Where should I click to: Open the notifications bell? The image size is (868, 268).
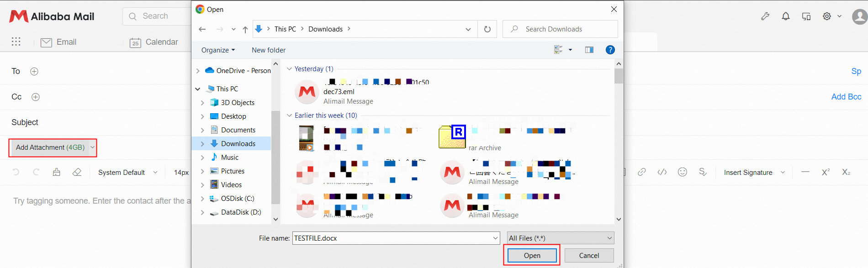pyautogui.click(x=786, y=16)
